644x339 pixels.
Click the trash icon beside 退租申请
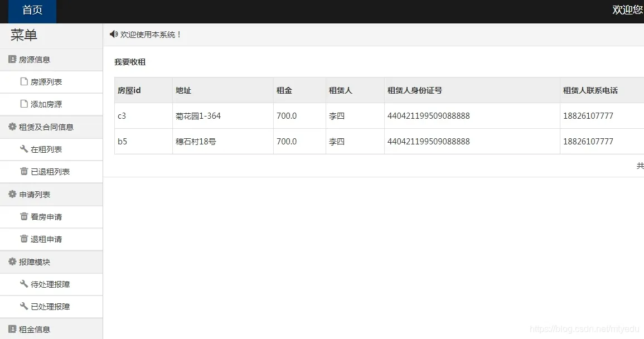(x=24, y=238)
